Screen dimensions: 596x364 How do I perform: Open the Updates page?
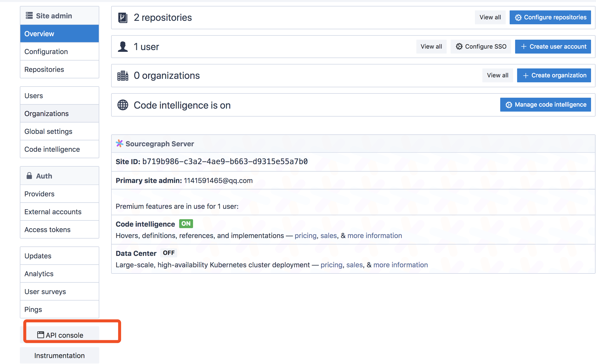tap(60, 256)
